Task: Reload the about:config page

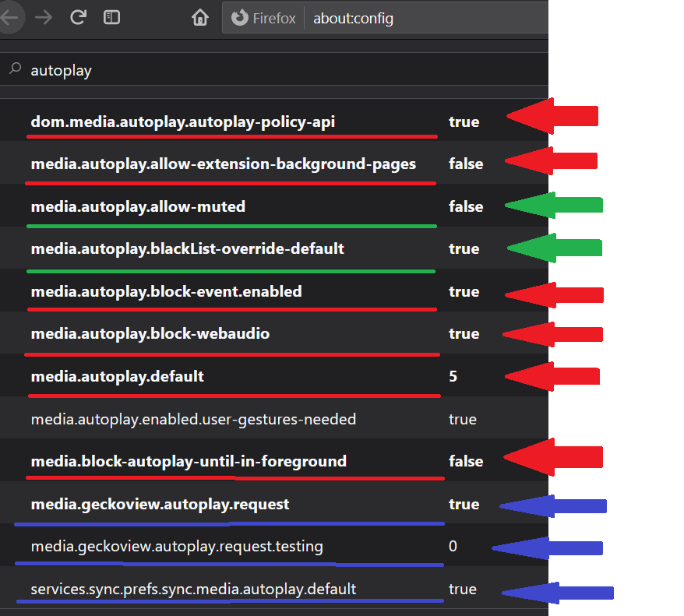Action: coord(78,17)
